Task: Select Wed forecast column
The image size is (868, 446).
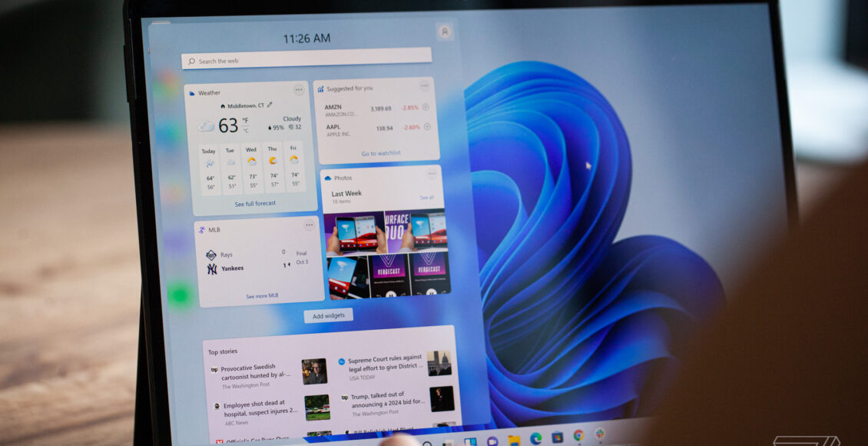Action: tap(252, 167)
